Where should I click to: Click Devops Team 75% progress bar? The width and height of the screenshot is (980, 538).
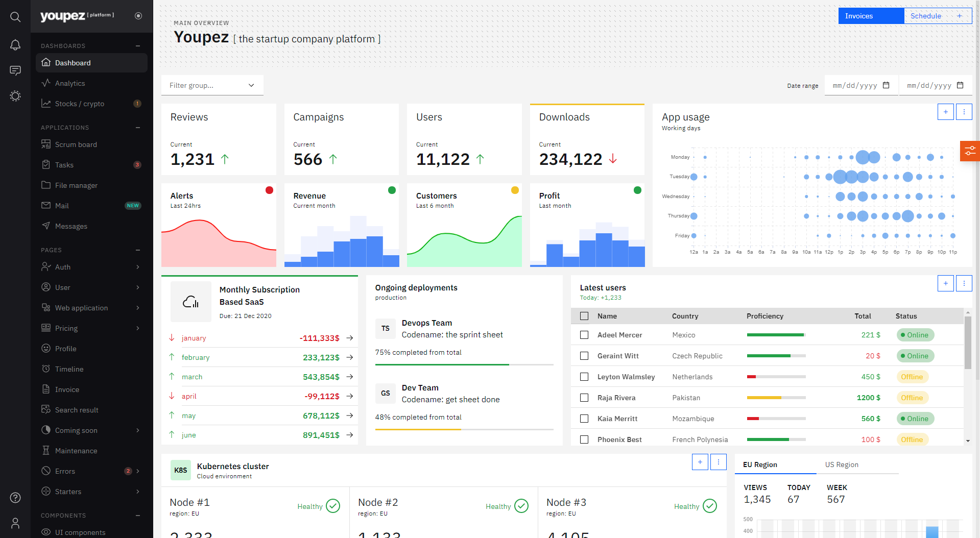464,364
